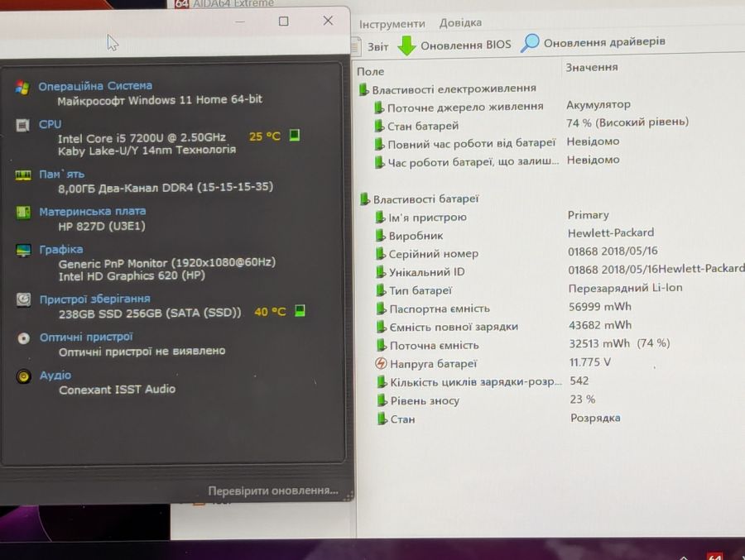The width and height of the screenshot is (745, 560).
Task: Click the battery icon beside Серійний номер
Action: tap(380, 254)
